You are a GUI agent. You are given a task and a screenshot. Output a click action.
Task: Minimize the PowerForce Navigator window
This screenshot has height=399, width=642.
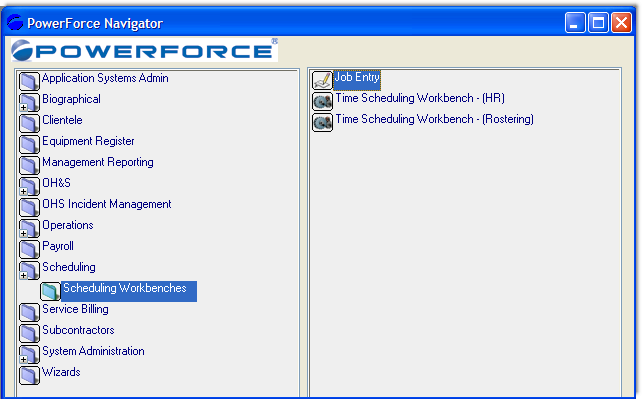coord(575,23)
